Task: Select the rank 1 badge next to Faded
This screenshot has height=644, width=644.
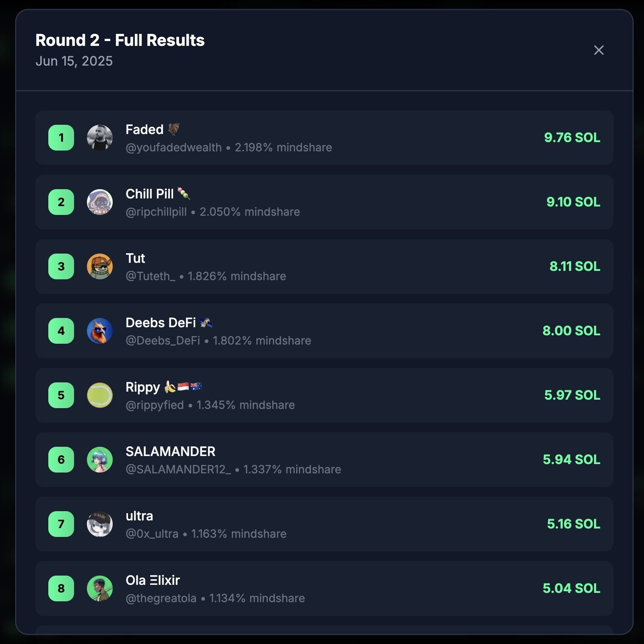Action: pos(61,138)
